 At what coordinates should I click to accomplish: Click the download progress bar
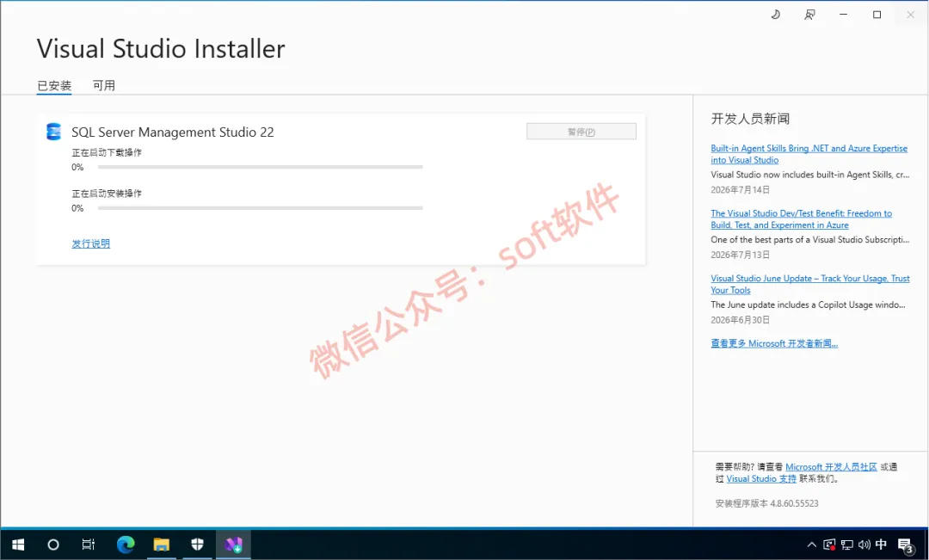[x=260, y=167]
